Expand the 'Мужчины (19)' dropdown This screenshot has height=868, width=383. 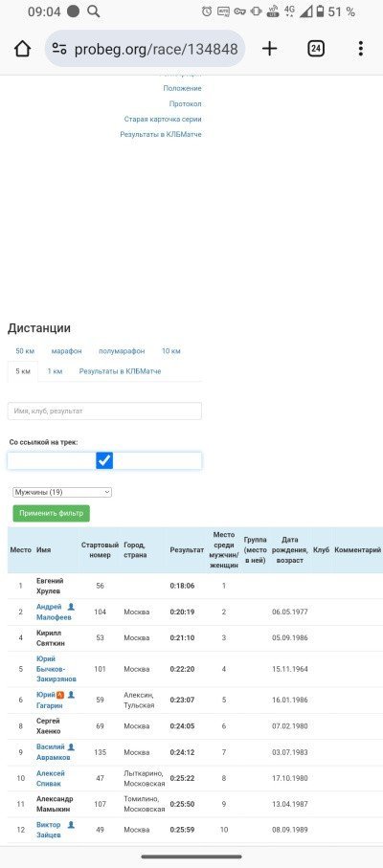point(62,492)
